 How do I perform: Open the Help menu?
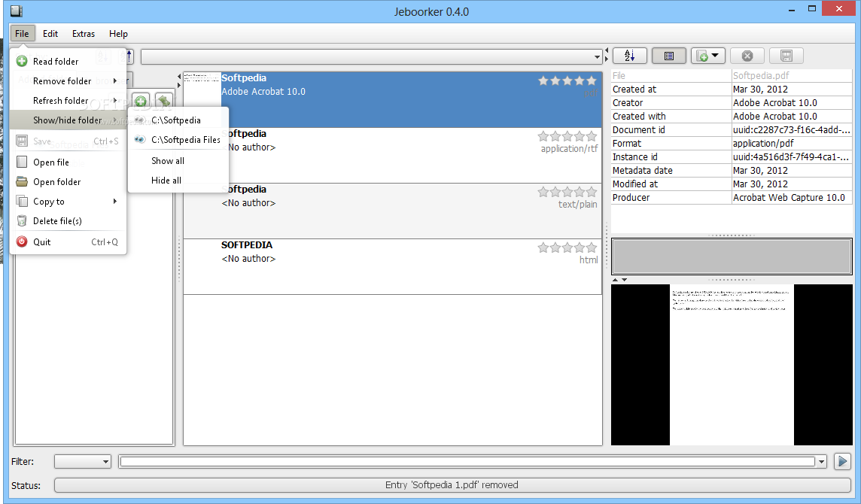coord(118,34)
